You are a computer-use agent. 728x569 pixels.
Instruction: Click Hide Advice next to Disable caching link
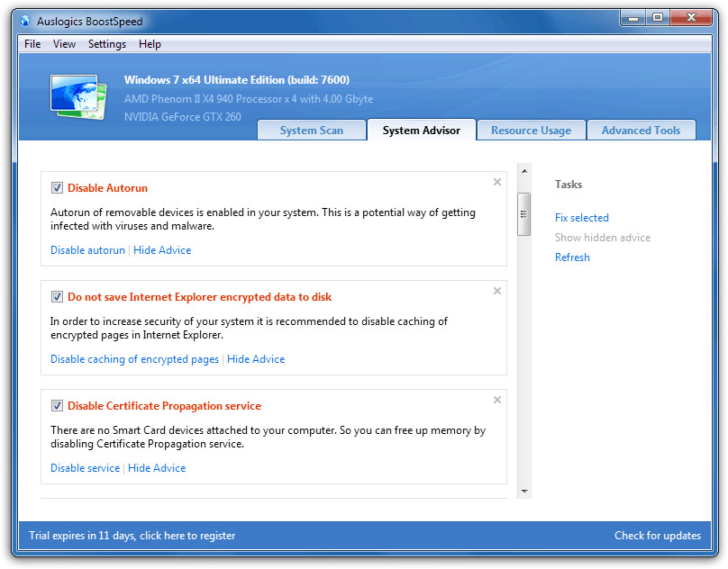point(256,359)
